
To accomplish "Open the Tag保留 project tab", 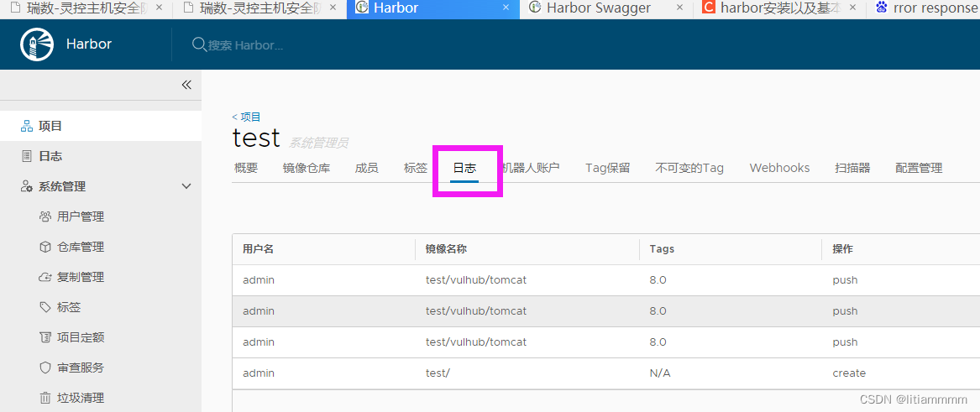I will point(607,168).
